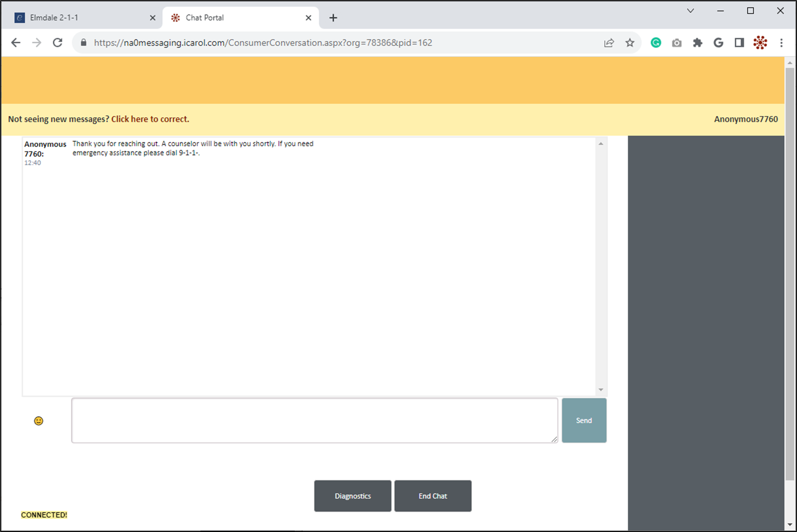Switch to the Elmdale 2-1-1 tab

(79, 18)
